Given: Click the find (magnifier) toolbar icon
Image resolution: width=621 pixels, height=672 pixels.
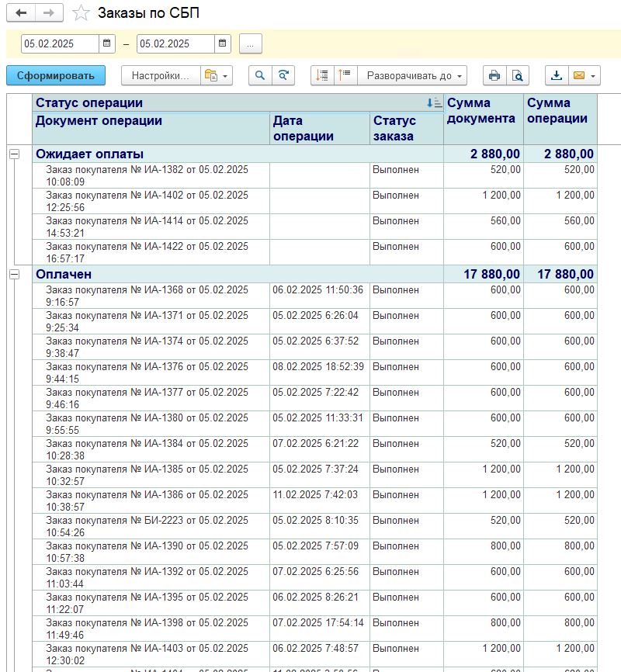Looking at the screenshot, I should 260,75.
